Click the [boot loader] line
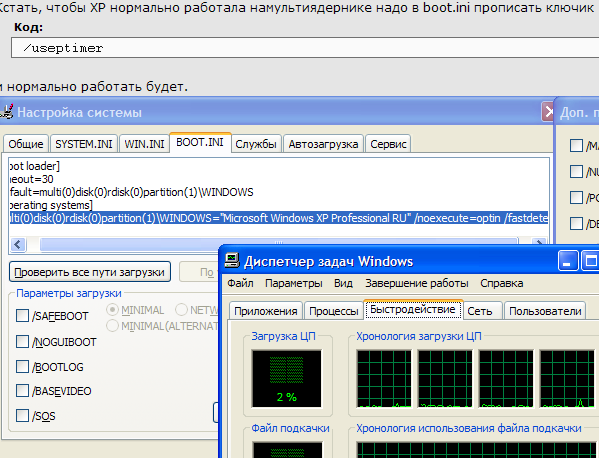The image size is (599, 458). (34, 166)
